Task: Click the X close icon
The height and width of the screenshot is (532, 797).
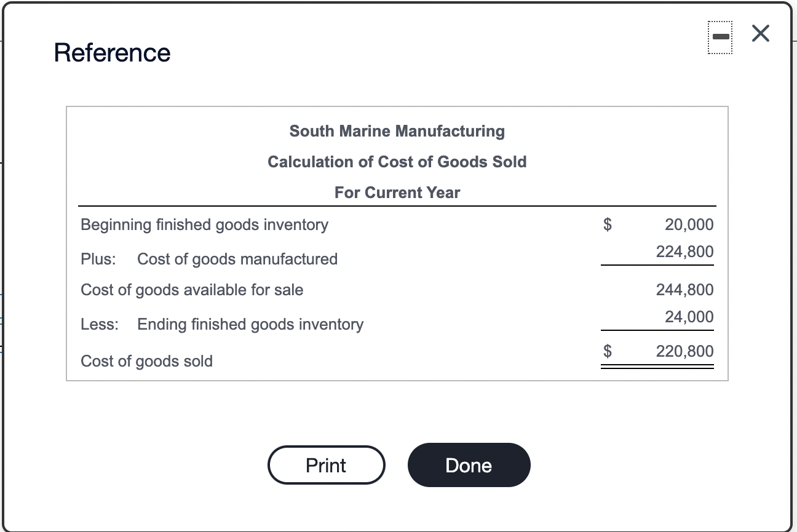Action: click(x=760, y=34)
